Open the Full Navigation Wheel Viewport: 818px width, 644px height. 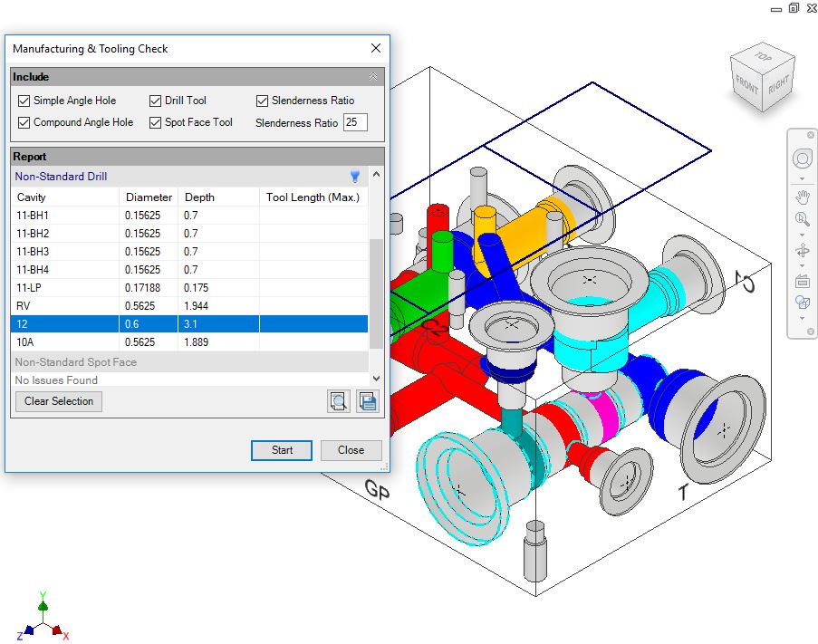802,159
